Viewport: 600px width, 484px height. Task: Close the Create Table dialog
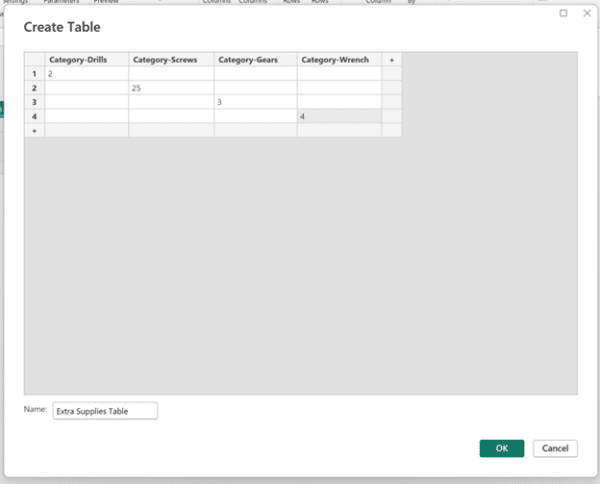click(x=587, y=13)
